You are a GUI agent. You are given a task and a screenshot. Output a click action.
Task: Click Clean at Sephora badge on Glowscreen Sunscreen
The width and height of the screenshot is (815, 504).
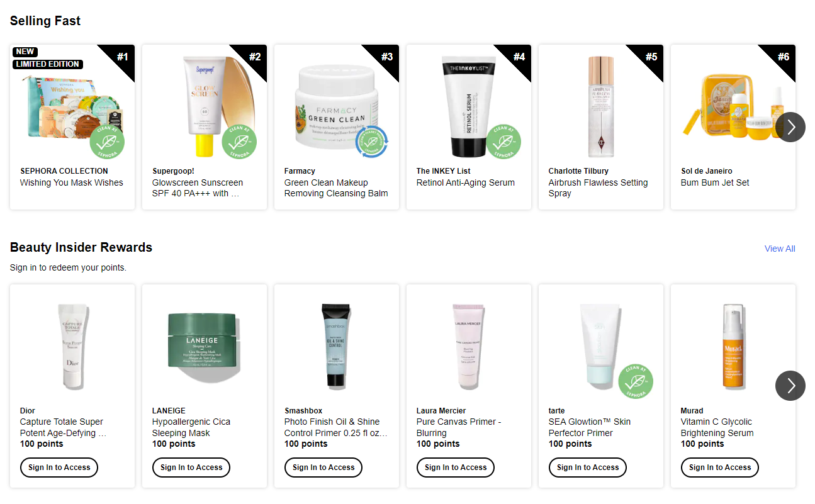coord(239,142)
